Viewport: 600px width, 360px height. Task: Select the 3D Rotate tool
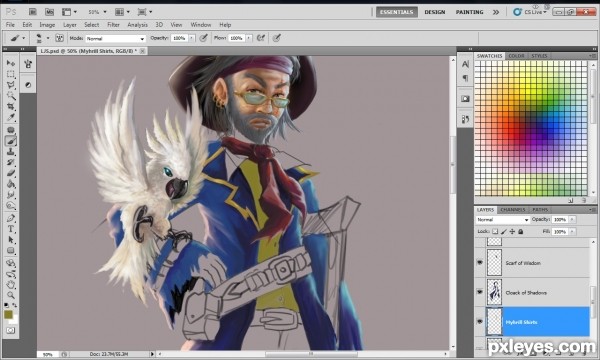(11, 263)
